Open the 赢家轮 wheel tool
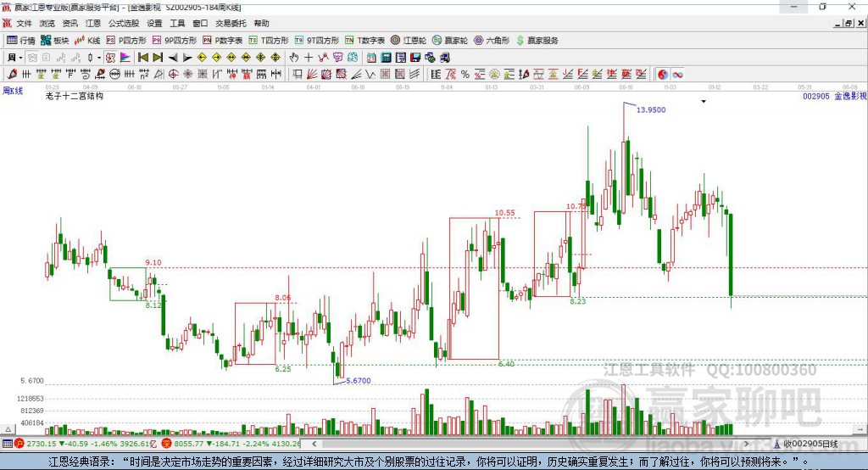 click(450, 41)
